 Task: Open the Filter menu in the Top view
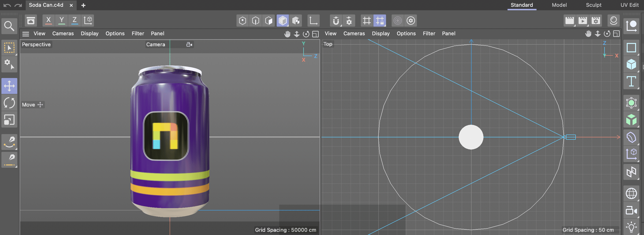pyautogui.click(x=429, y=33)
